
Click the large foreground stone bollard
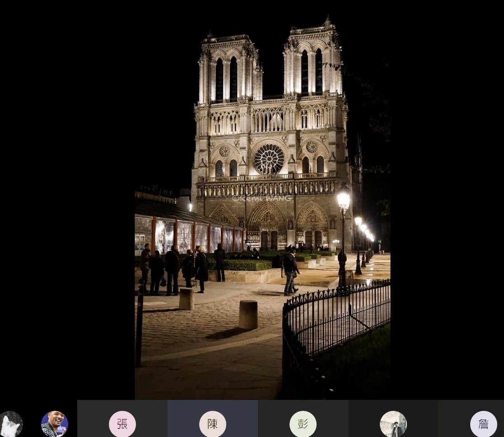[248, 315]
